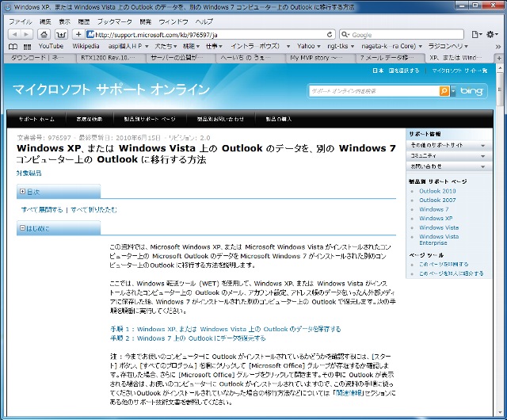The image size is (507, 420).
Task: Click the 対象製品 link
Action: pyautogui.click(x=29, y=173)
